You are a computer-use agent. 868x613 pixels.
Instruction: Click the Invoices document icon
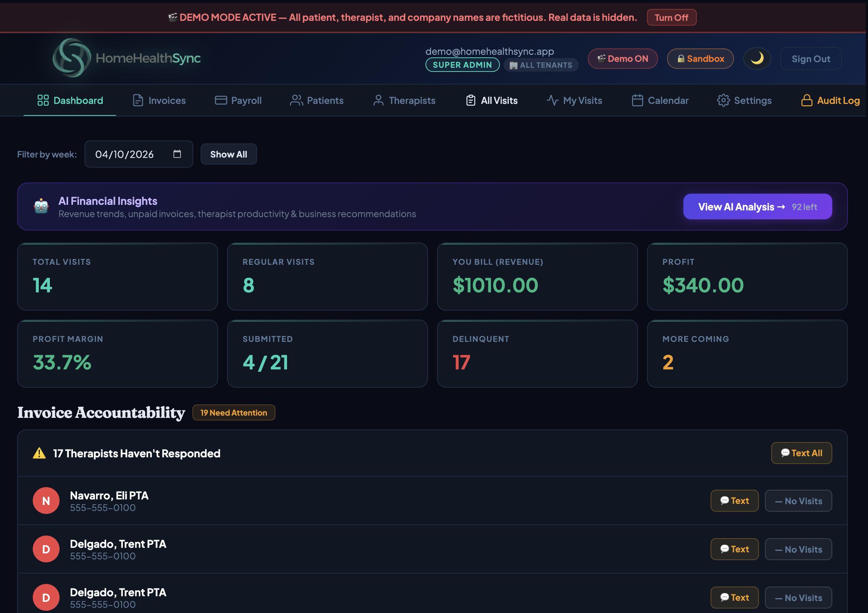(x=138, y=100)
